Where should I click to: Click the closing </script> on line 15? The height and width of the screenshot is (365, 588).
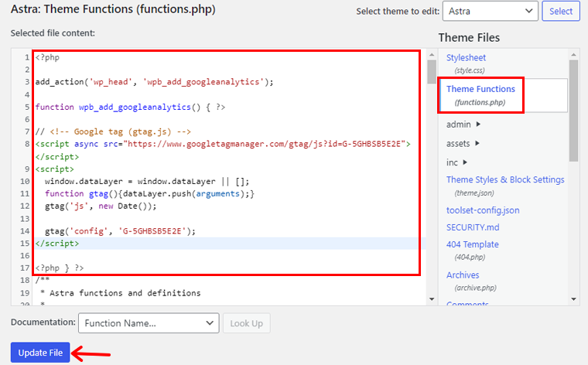[x=57, y=244]
